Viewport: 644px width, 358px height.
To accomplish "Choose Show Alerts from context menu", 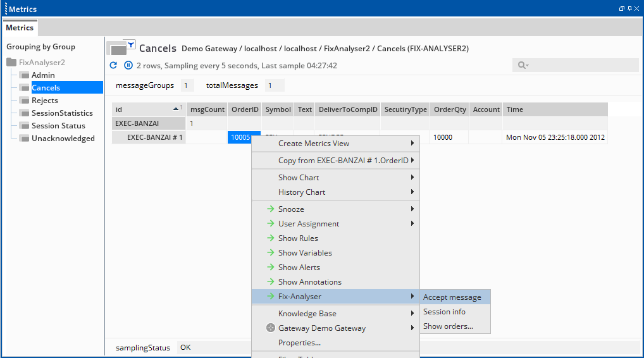I will coord(335,268).
